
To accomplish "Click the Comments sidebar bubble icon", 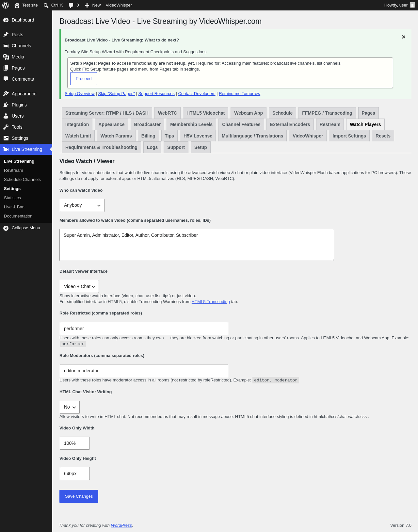I will point(6,79).
